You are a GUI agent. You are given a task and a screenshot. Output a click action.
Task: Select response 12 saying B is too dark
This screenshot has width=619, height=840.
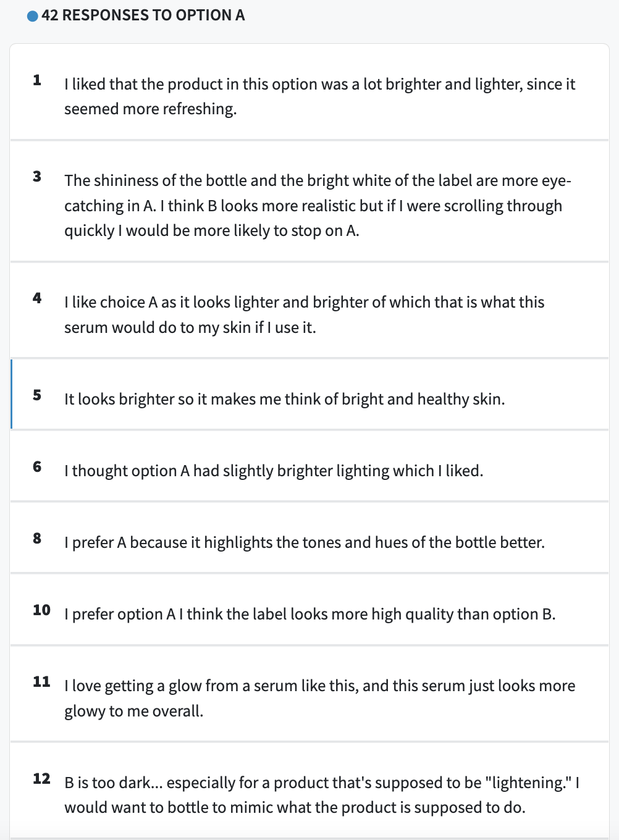309,790
